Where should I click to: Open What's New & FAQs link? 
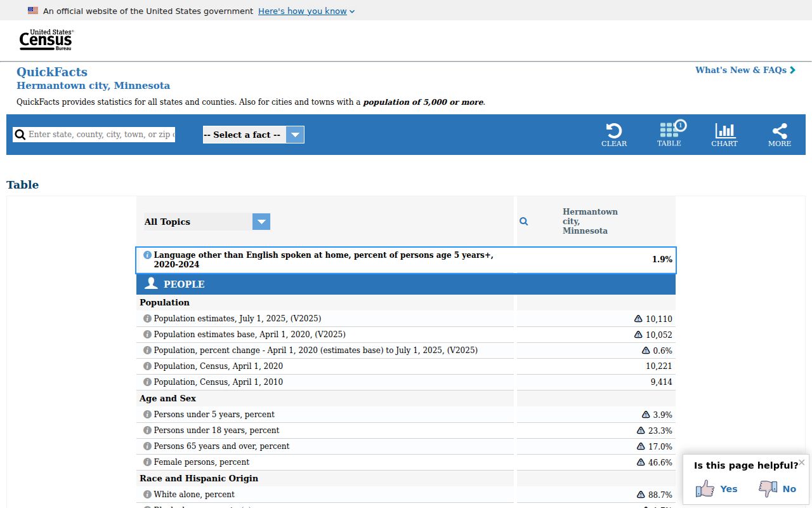[745, 70]
